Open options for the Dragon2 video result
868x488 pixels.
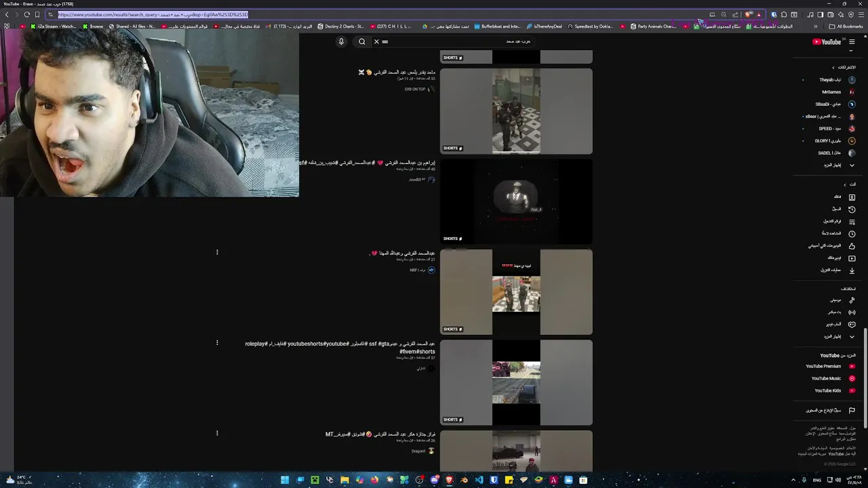tap(217, 433)
